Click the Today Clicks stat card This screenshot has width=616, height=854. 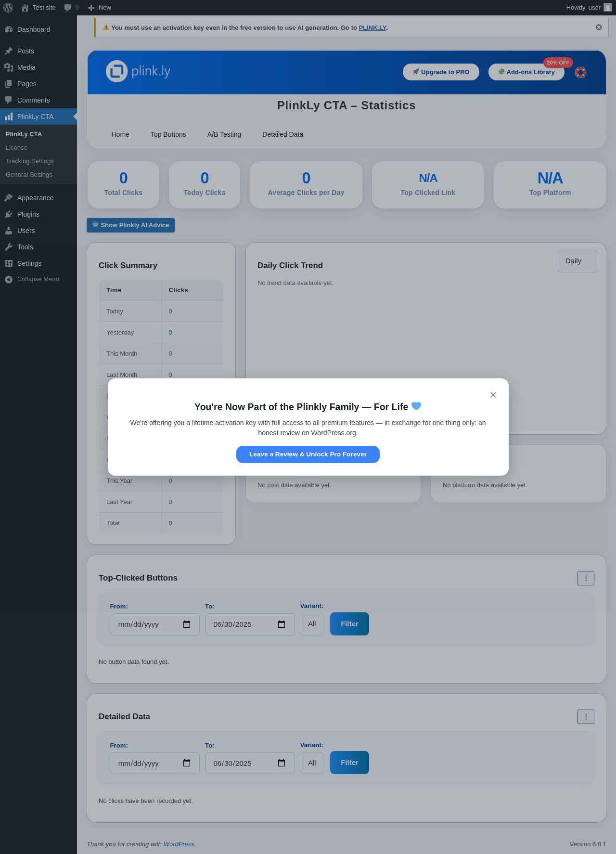[x=205, y=185]
